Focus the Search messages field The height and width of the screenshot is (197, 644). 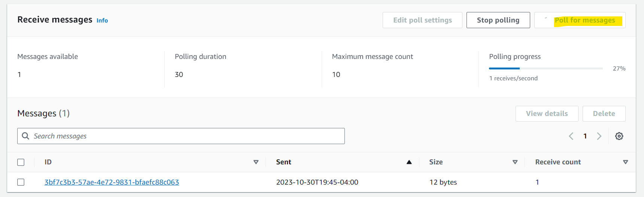pos(181,136)
